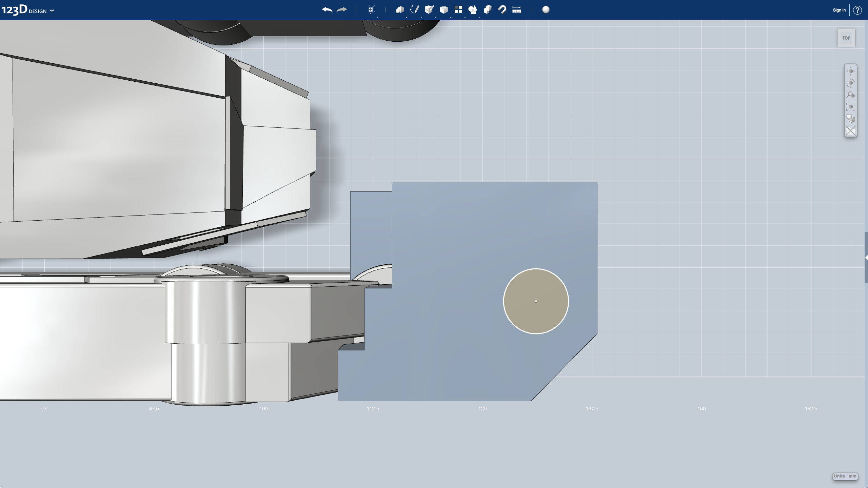Toggle visibility of hidden objects
Viewport: 868px width, 488px height.
coord(850,130)
